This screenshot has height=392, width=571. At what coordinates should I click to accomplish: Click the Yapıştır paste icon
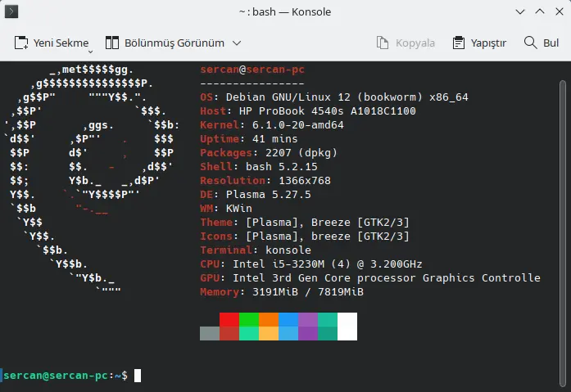(x=458, y=43)
